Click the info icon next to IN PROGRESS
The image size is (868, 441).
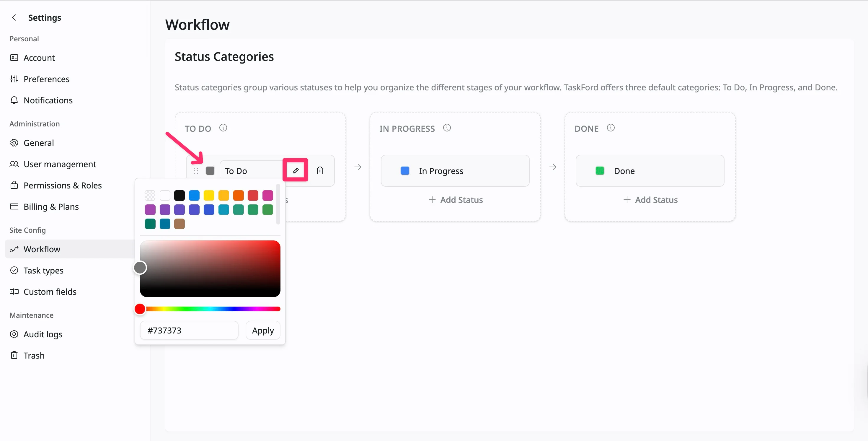[x=447, y=128]
